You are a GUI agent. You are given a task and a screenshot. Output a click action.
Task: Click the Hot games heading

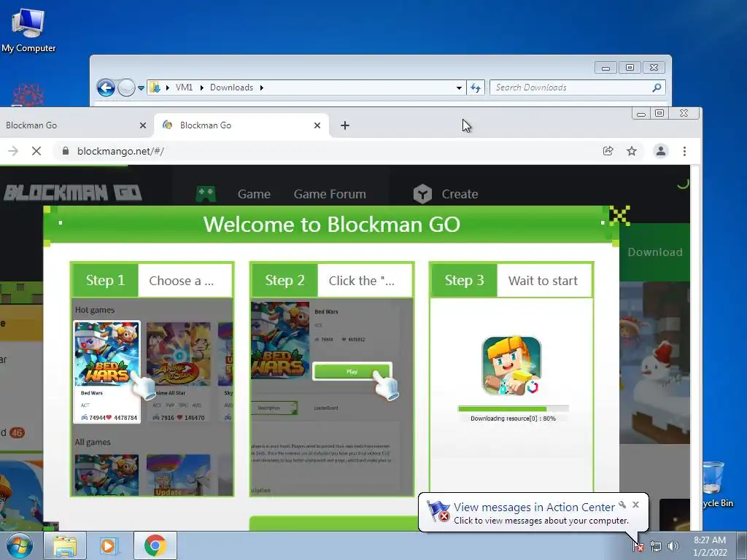point(95,310)
